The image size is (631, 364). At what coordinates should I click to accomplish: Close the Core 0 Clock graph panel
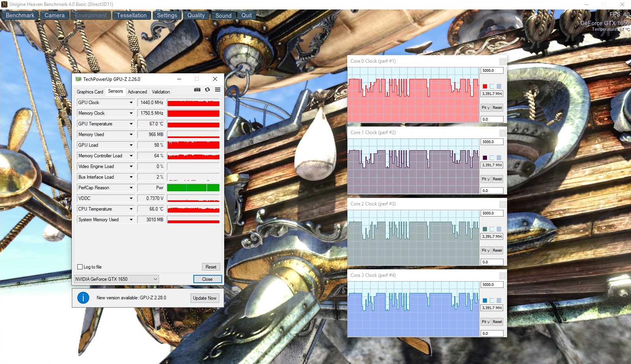pos(503,62)
